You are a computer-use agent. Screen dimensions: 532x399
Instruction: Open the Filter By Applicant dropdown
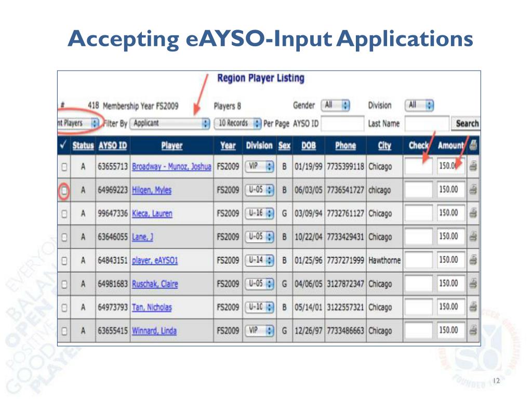tap(170, 123)
